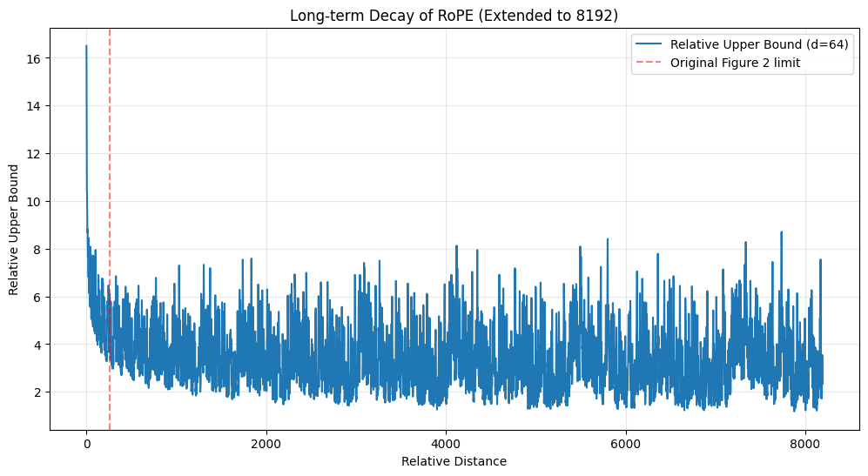Pick the x-axis tick label 6000
The height and width of the screenshot is (476, 868).
626,443
